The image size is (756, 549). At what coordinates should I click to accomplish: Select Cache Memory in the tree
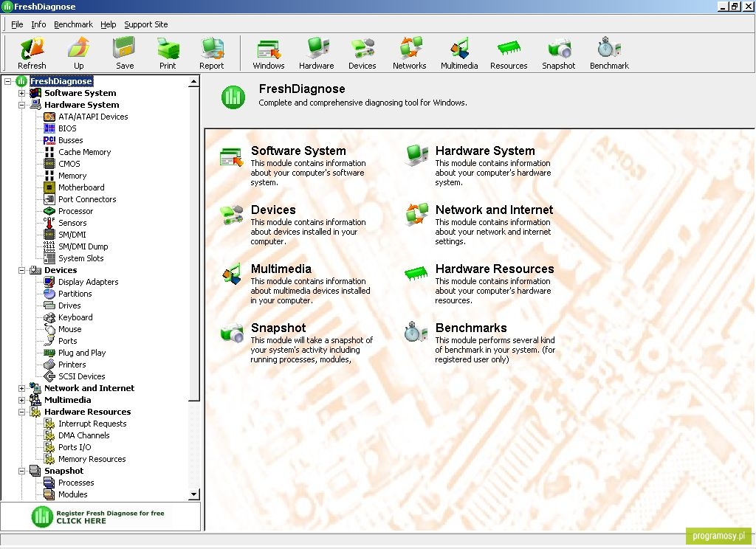coord(84,152)
